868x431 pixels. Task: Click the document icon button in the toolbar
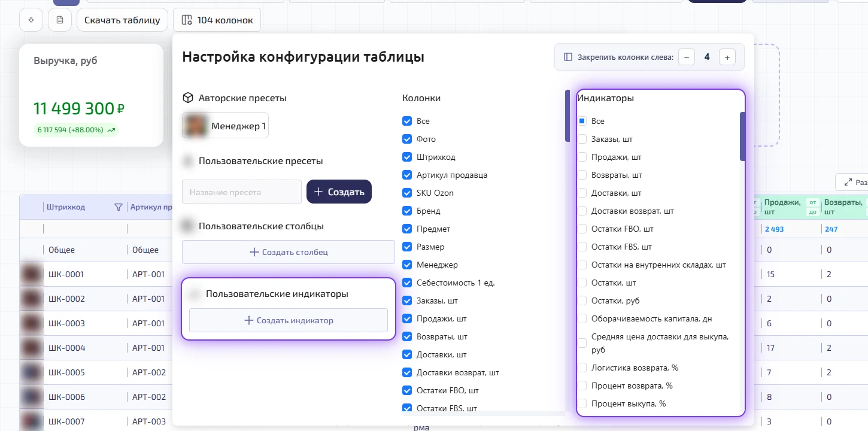[60, 20]
